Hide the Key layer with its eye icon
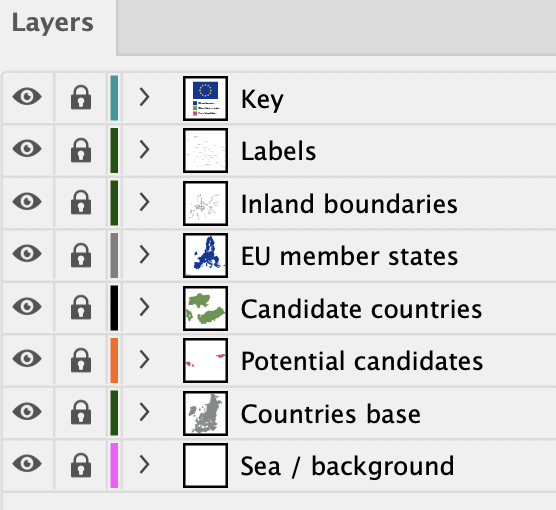Image resolution: width=556 pixels, height=510 pixels. pos(27,96)
